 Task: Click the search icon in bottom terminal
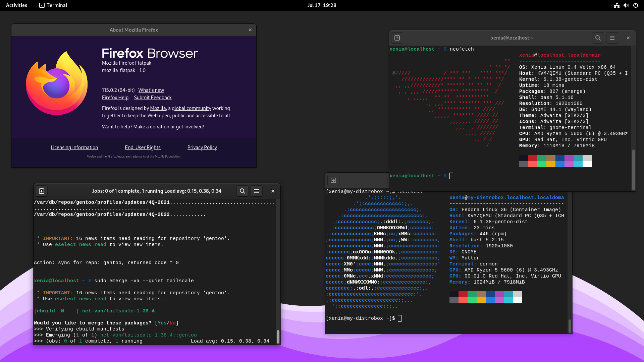click(x=243, y=191)
